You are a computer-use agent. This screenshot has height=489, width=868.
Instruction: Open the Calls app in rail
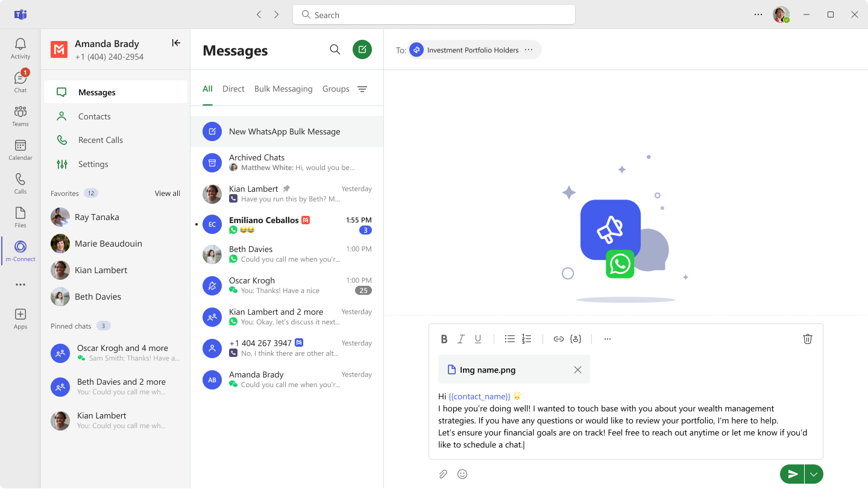point(20,183)
